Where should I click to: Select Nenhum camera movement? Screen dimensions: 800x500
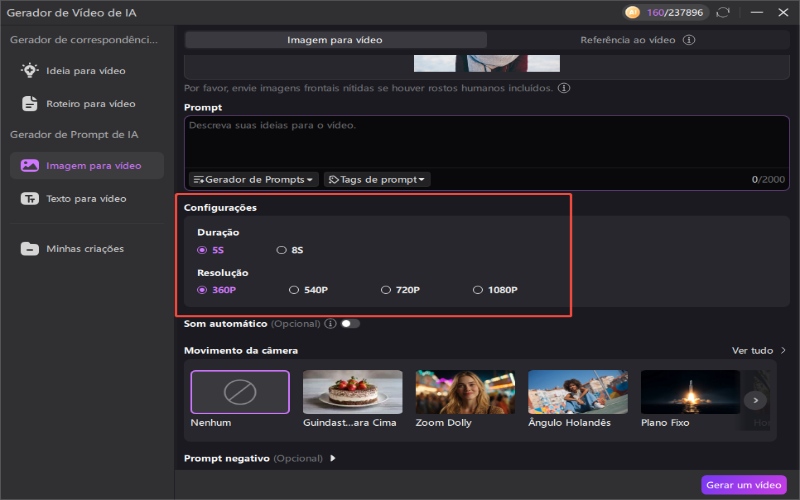[x=240, y=392]
